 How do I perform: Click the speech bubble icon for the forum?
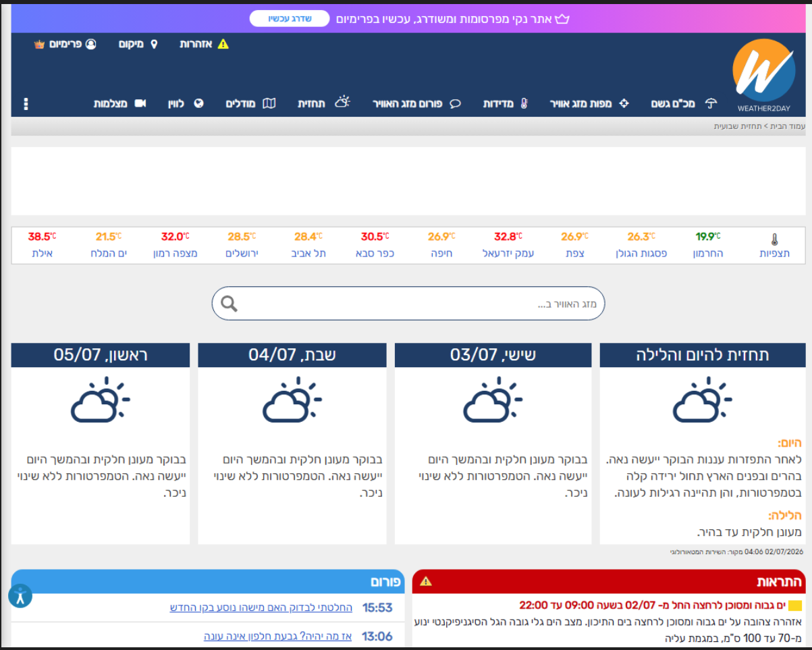pyautogui.click(x=455, y=103)
